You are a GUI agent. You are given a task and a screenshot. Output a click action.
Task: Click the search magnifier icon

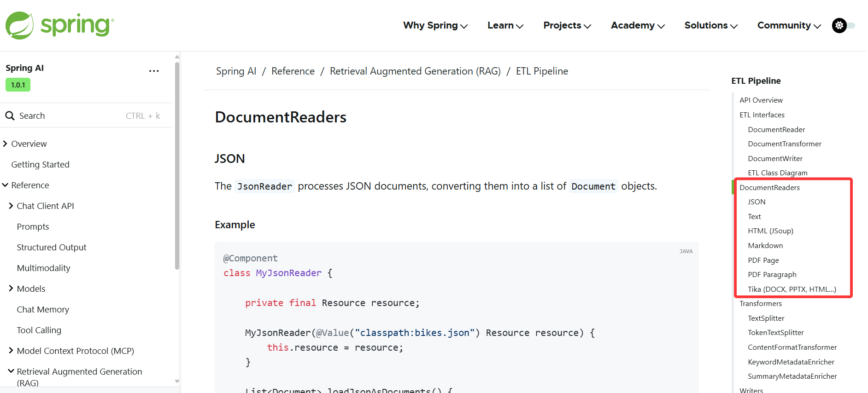[x=10, y=116]
